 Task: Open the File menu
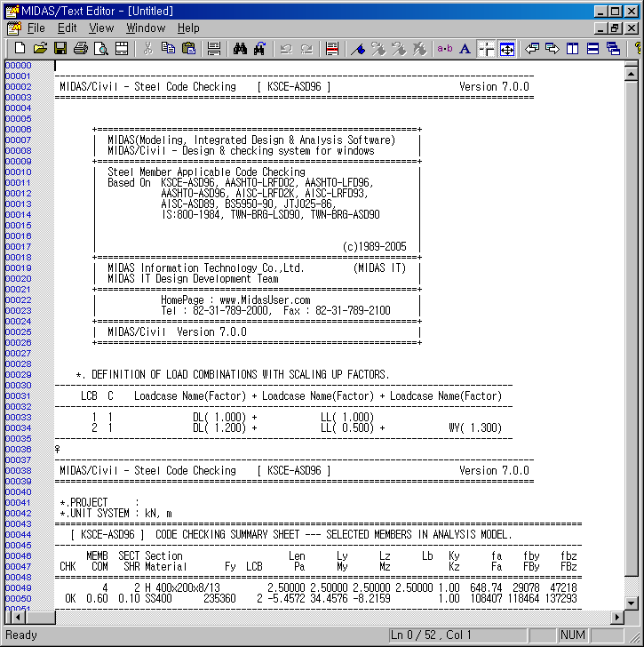click(x=36, y=28)
